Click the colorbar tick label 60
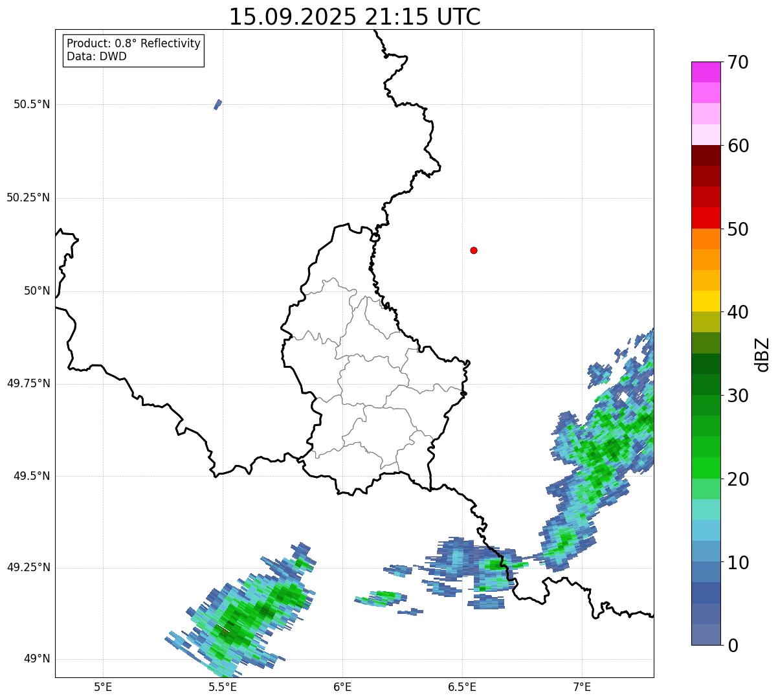This screenshot has height=700, width=778. click(x=738, y=146)
